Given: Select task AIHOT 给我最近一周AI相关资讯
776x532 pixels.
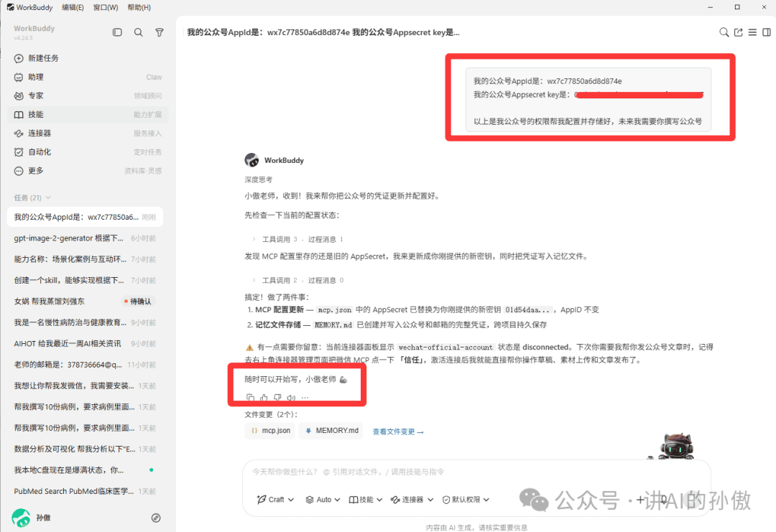Looking at the screenshot, I should [85, 344].
